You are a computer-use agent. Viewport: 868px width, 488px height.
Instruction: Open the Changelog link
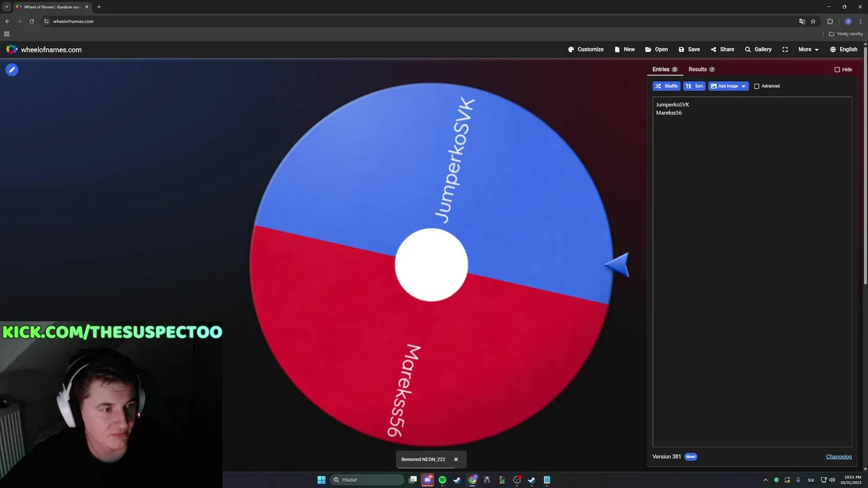(x=839, y=457)
